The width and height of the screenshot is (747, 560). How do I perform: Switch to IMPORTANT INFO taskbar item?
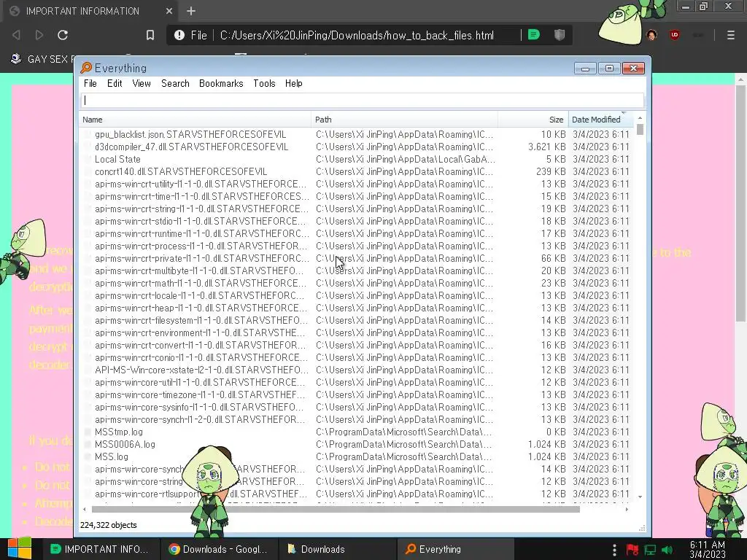pos(99,549)
